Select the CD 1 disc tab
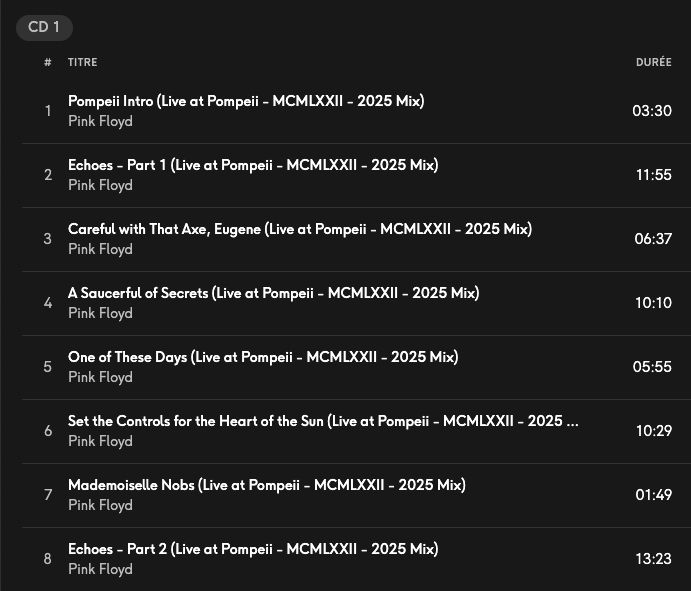Image resolution: width=691 pixels, height=591 pixels. coord(44,27)
